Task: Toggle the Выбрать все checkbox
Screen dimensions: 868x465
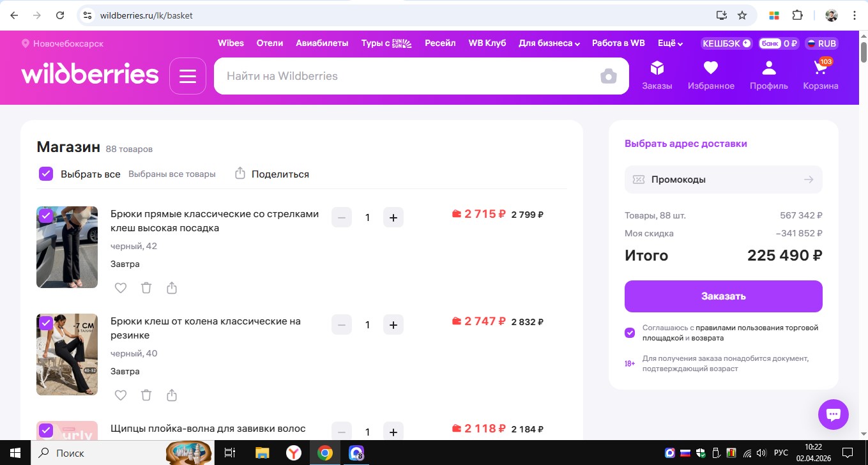Action: pos(46,174)
